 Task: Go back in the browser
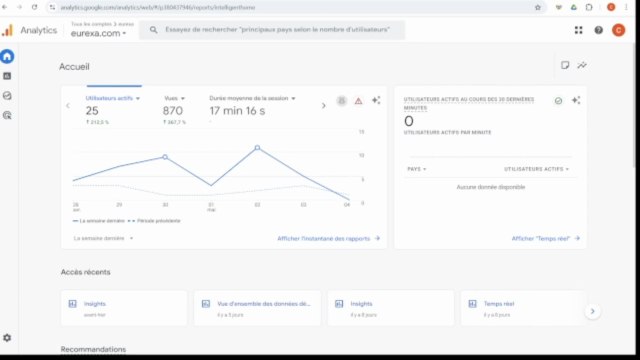pyautogui.click(x=5, y=7)
